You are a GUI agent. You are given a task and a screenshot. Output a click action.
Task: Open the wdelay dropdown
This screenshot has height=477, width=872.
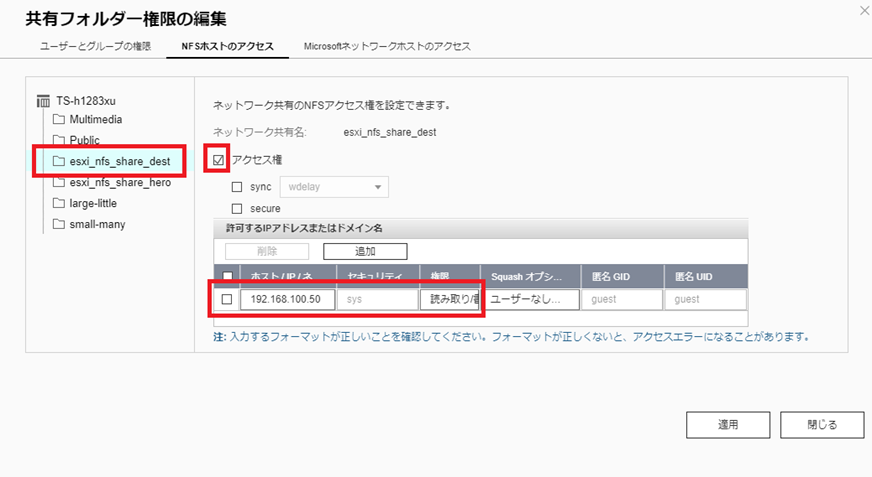coord(334,187)
